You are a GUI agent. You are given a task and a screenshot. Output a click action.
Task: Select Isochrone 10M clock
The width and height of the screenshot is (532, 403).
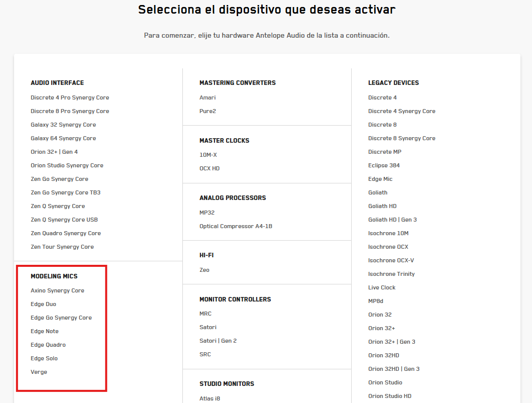388,233
